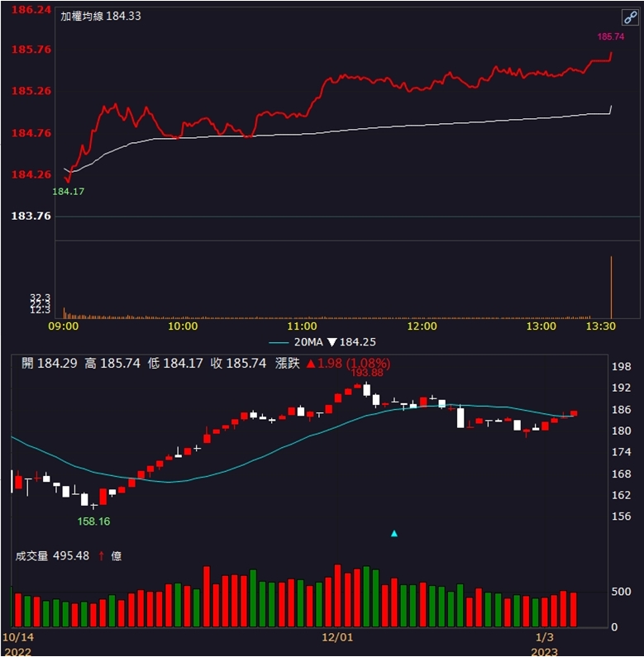
Task: Click the 183.76 reference price label
Action: [31, 216]
